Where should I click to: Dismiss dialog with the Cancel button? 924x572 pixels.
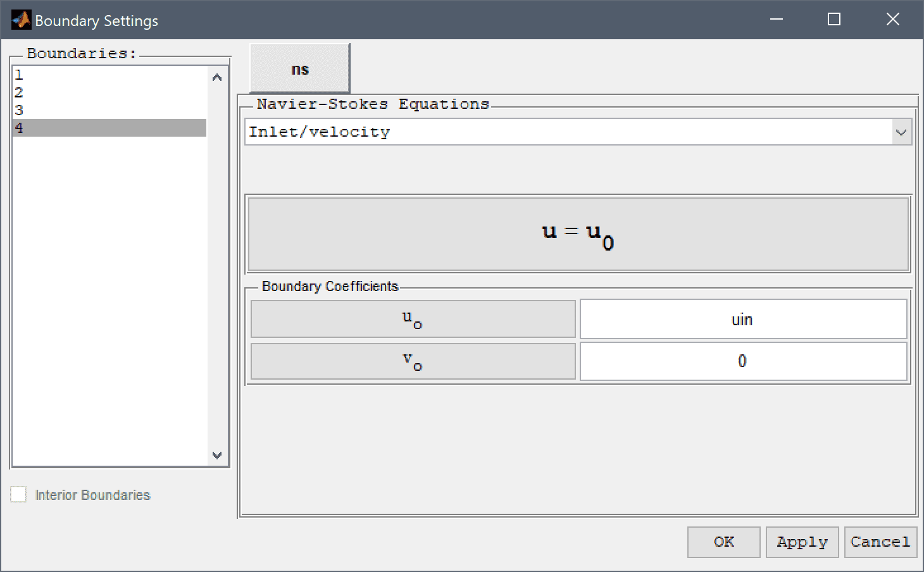880,542
